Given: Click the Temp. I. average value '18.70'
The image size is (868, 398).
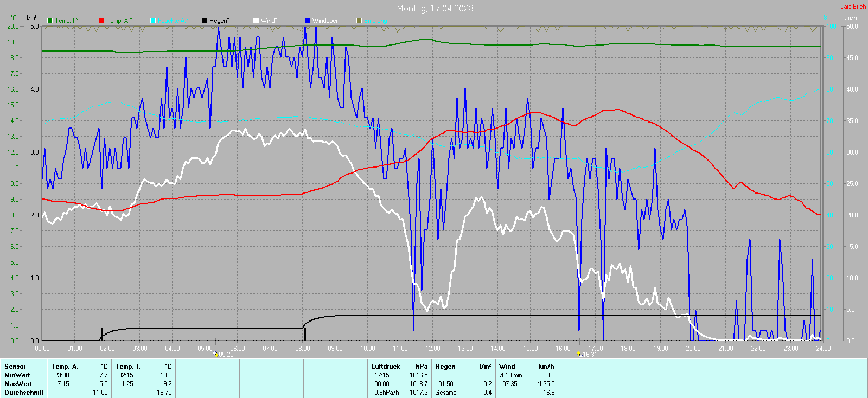Looking at the screenshot, I should pos(164,393).
